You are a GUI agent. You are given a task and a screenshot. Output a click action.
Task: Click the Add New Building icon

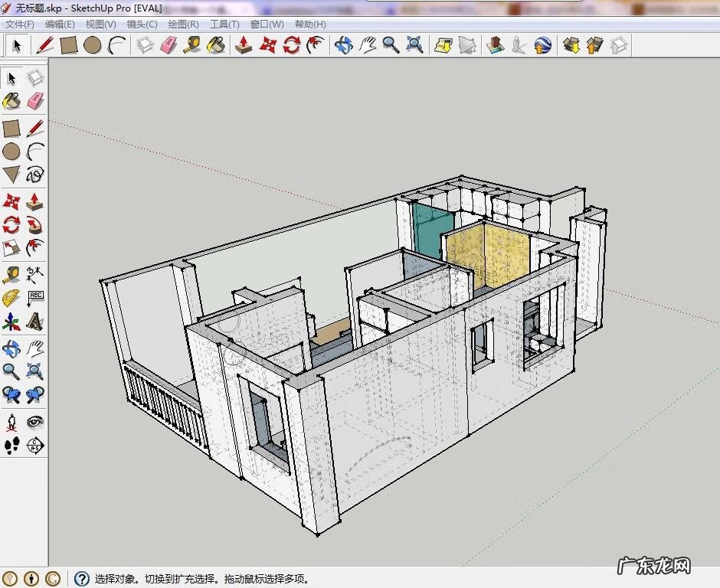496,45
